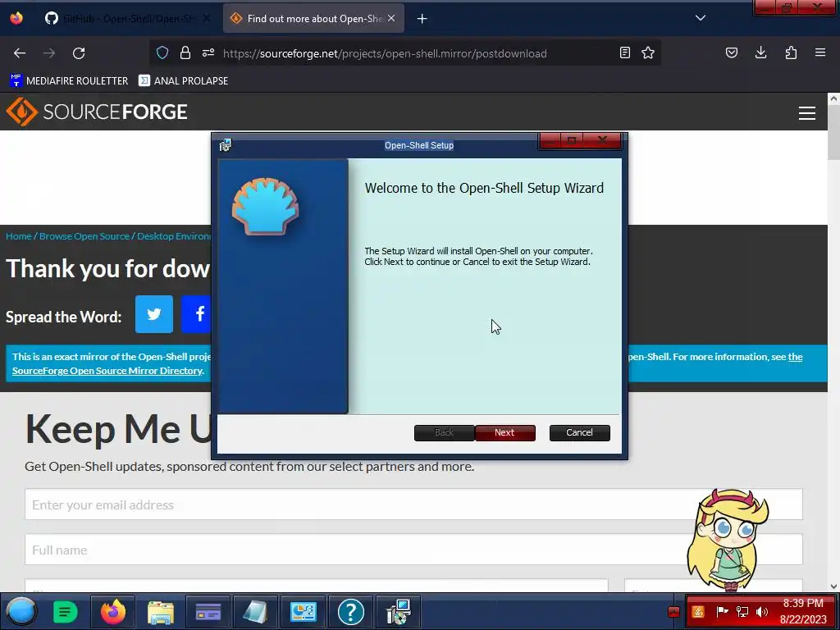
Task: Close the Find out more about Open-Shell tab
Action: tap(391, 19)
